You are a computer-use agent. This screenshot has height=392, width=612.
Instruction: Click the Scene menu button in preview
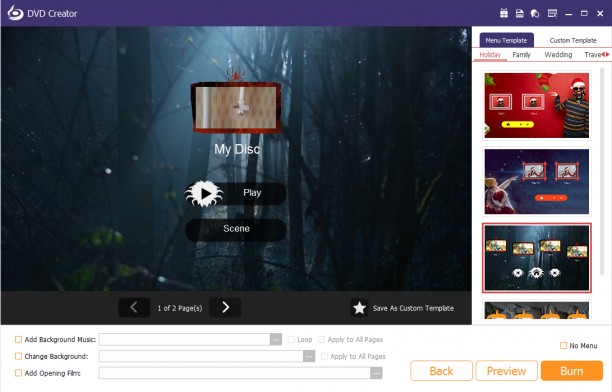click(236, 230)
